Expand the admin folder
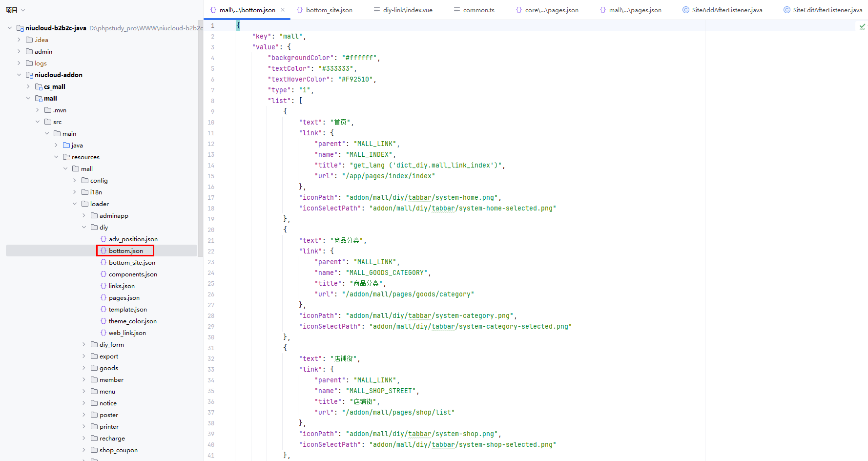 tap(19, 51)
